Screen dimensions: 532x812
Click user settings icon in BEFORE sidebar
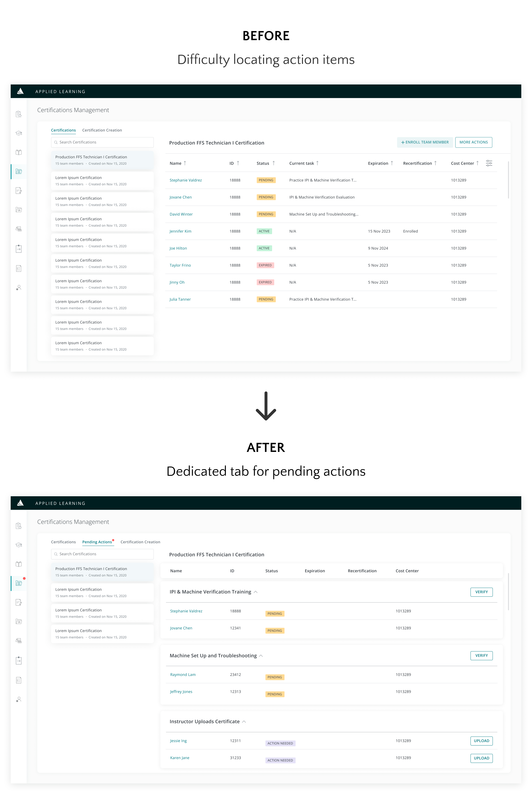[x=19, y=288]
